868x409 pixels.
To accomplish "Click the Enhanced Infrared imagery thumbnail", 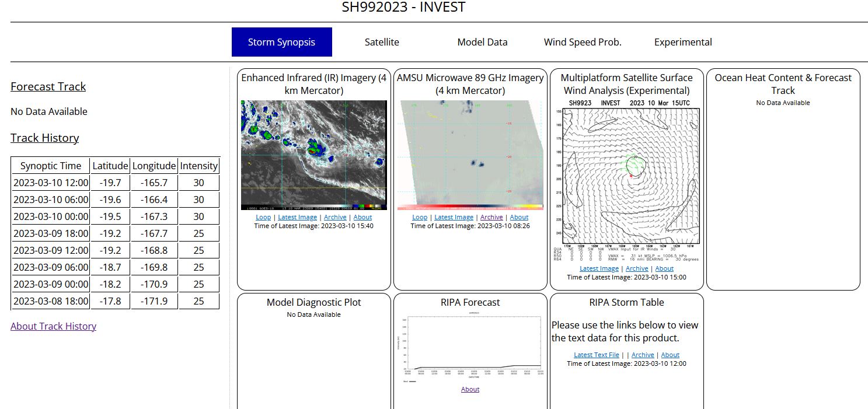I will tap(314, 155).
